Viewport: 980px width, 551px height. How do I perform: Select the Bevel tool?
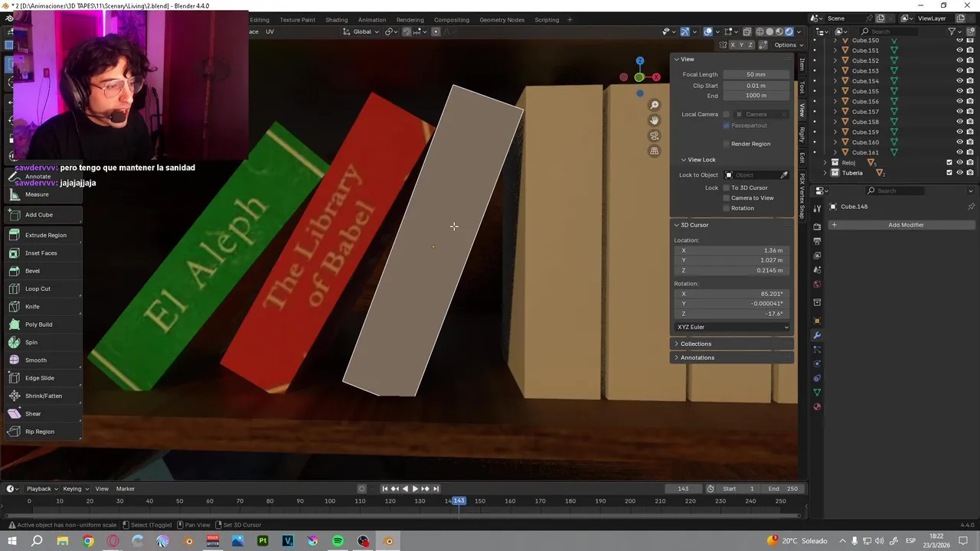[42, 271]
